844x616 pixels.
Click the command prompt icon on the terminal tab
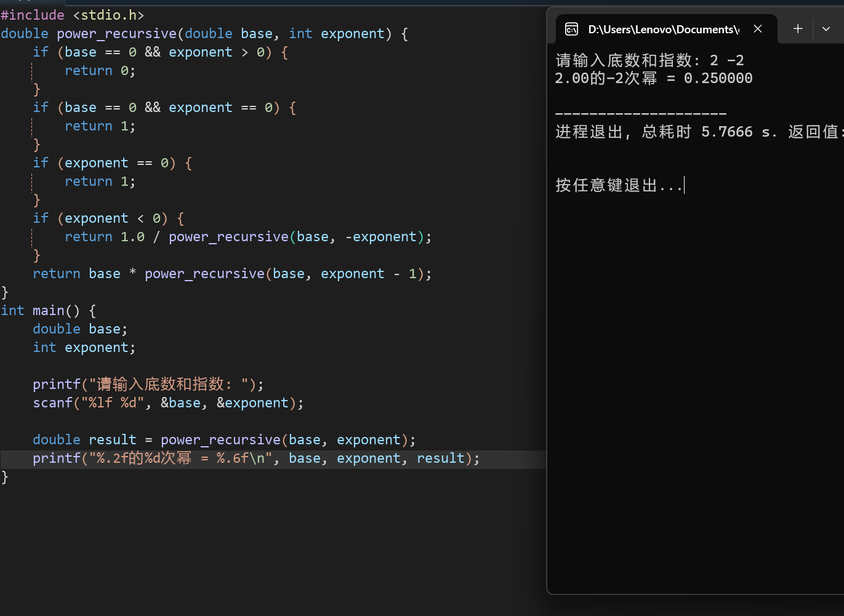click(571, 29)
